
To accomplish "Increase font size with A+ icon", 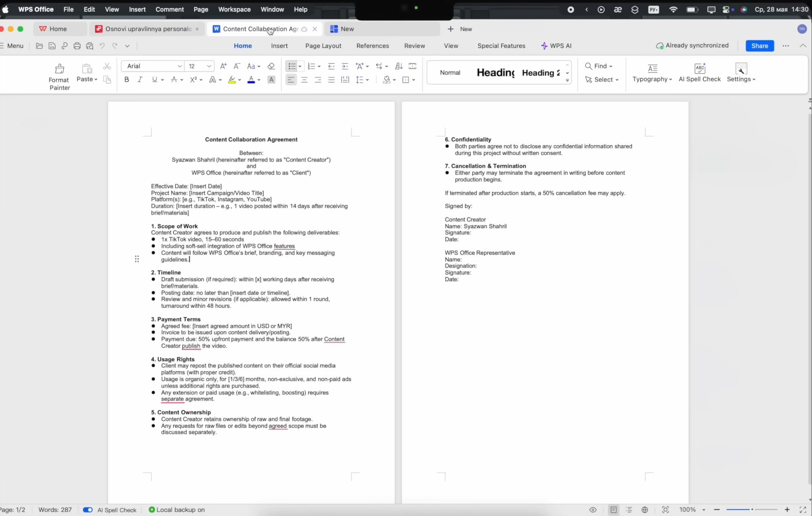I will click(224, 66).
